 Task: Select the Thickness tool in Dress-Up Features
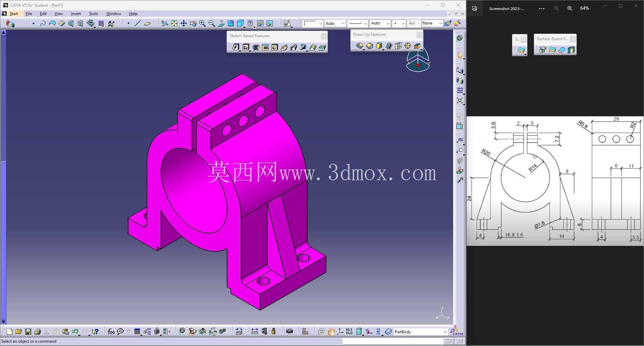point(398,46)
